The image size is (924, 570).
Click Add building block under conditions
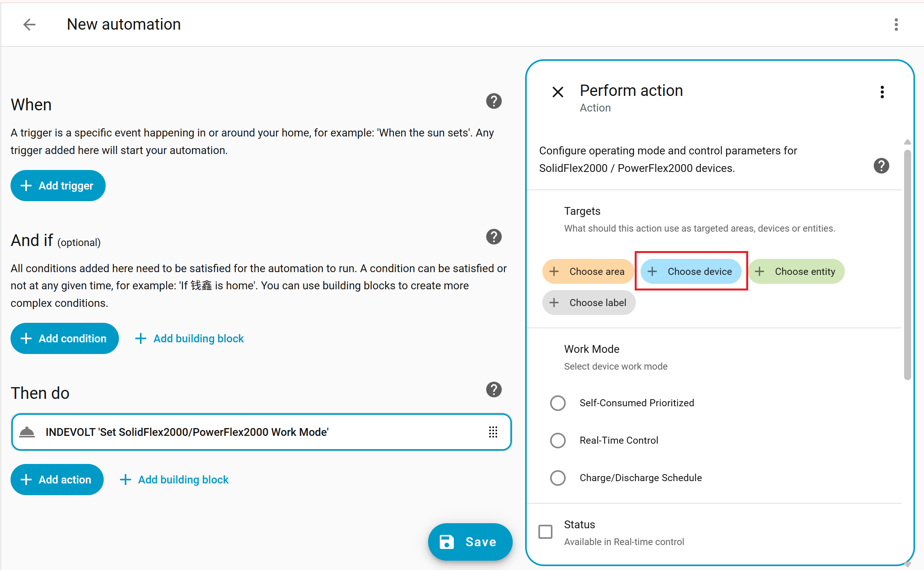189,338
